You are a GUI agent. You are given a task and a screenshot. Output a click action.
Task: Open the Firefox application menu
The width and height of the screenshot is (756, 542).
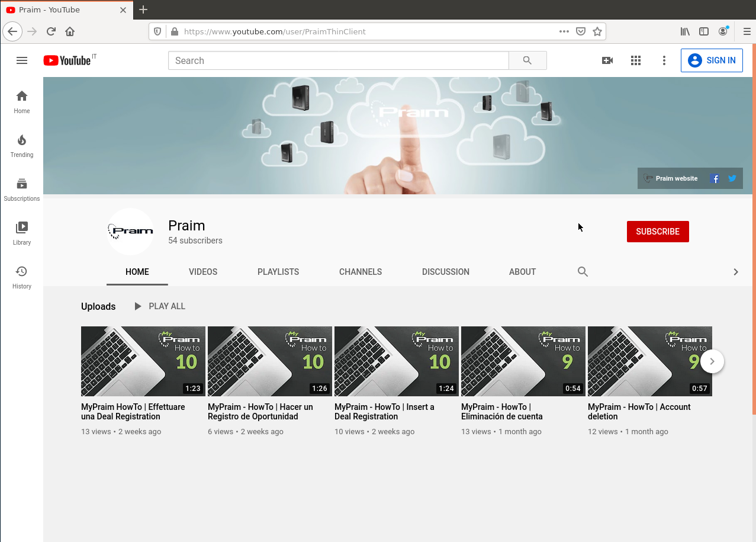click(x=747, y=31)
